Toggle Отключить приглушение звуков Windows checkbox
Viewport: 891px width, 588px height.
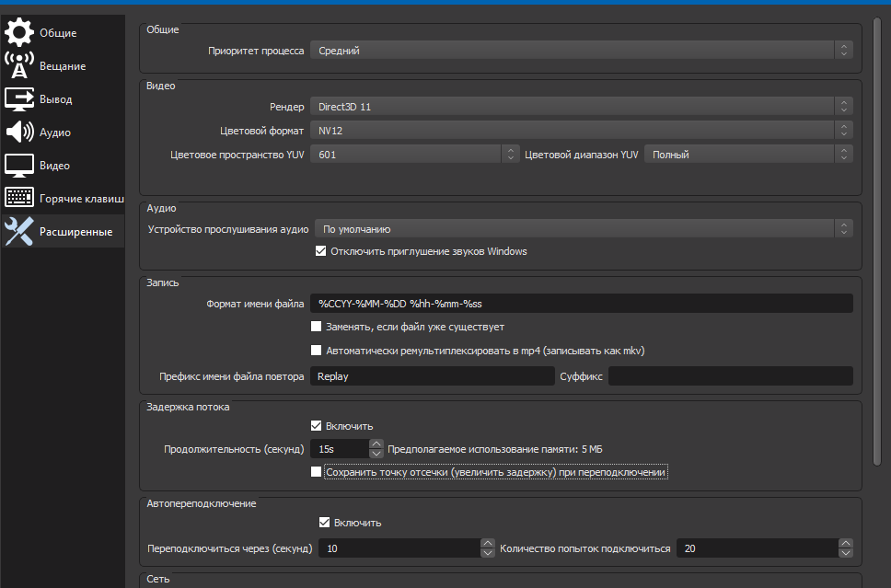click(x=320, y=251)
